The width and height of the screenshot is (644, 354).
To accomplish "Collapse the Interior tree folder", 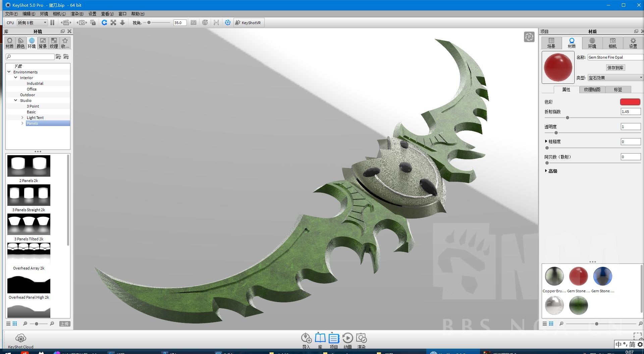I will click(15, 77).
